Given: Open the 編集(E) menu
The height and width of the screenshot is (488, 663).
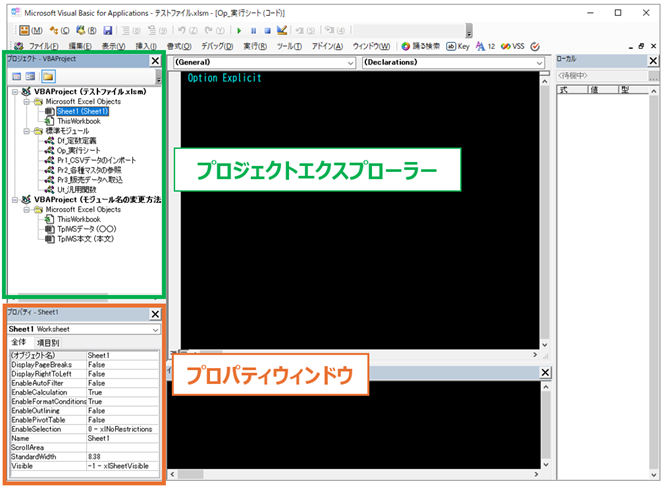Looking at the screenshot, I should click(x=80, y=46).
